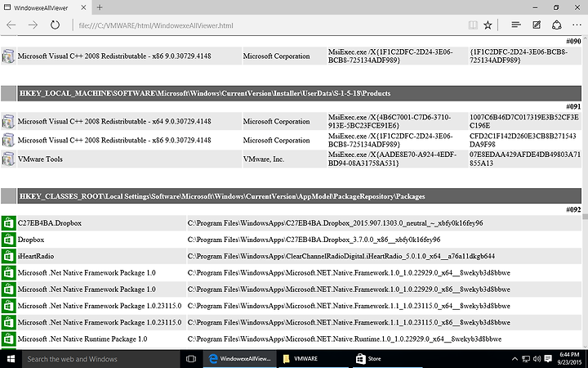
Task: Click the taskbar clock 6:44 PM
Action: point(569,359)
